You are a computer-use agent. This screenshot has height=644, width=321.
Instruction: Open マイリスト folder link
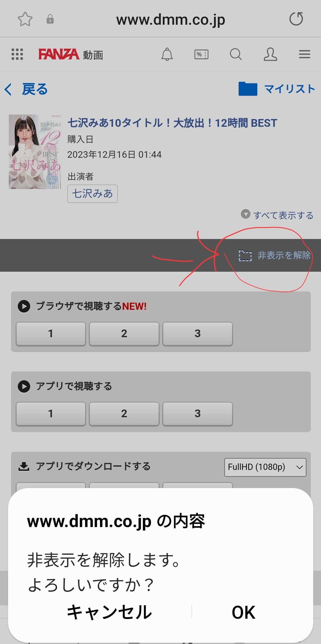(277, 89)
